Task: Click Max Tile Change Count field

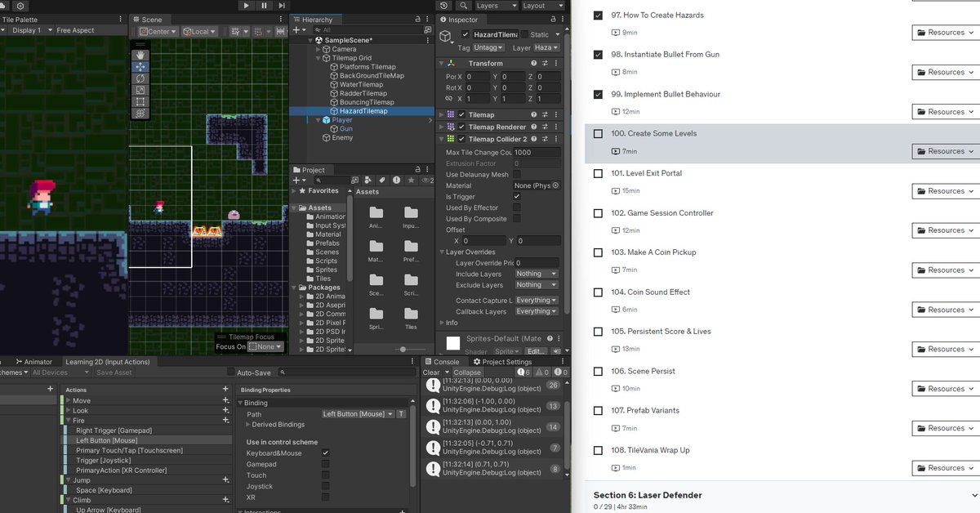Action: 537,152
